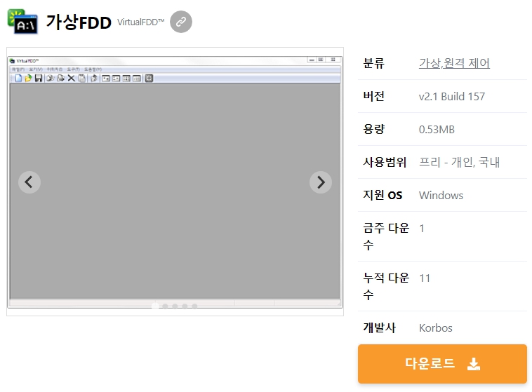Click the X delete icon in preview screenshot
Viewport: 532px width, 392px height.
(71, 79)
